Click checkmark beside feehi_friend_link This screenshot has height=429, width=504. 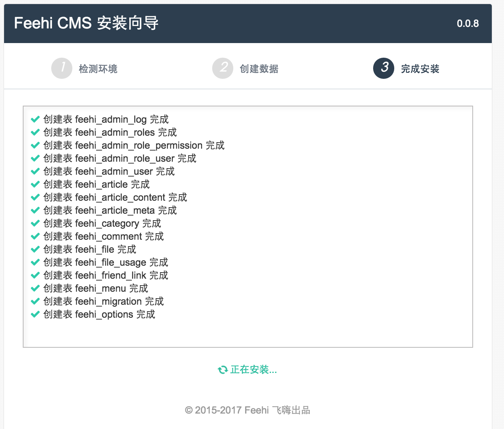(35, 275)
